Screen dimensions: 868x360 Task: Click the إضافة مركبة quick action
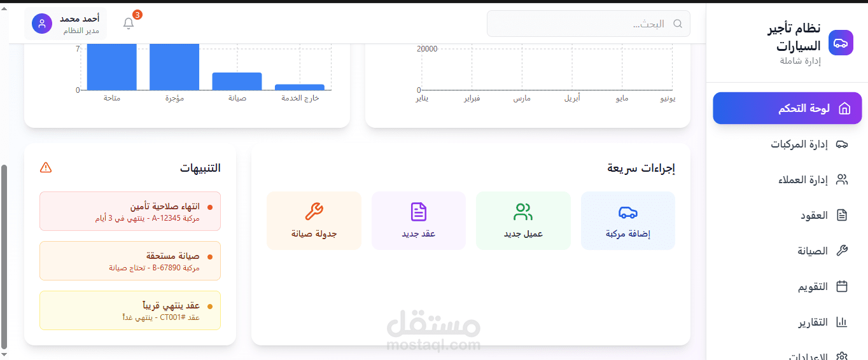coord(627,221)
